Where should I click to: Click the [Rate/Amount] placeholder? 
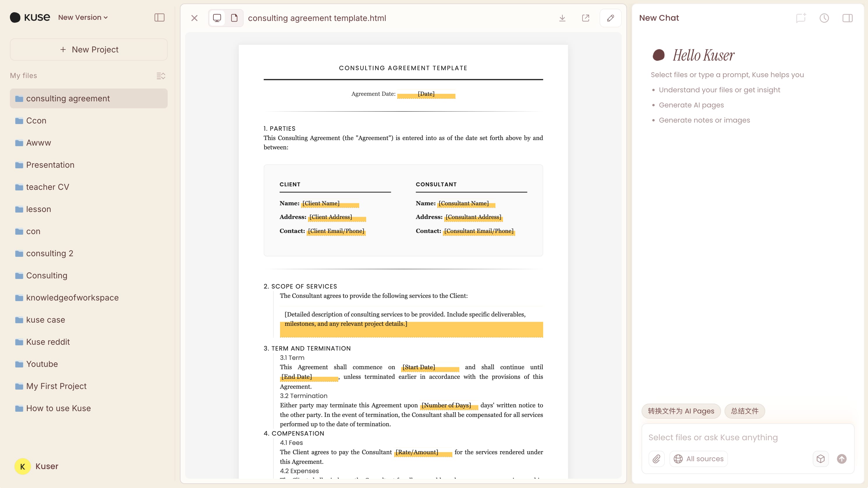(423, 452)
